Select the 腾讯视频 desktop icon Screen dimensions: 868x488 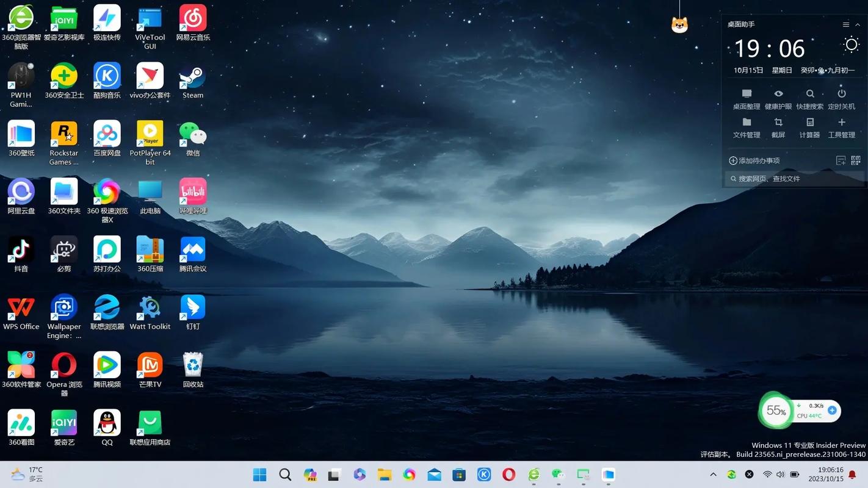pos(107,370)
